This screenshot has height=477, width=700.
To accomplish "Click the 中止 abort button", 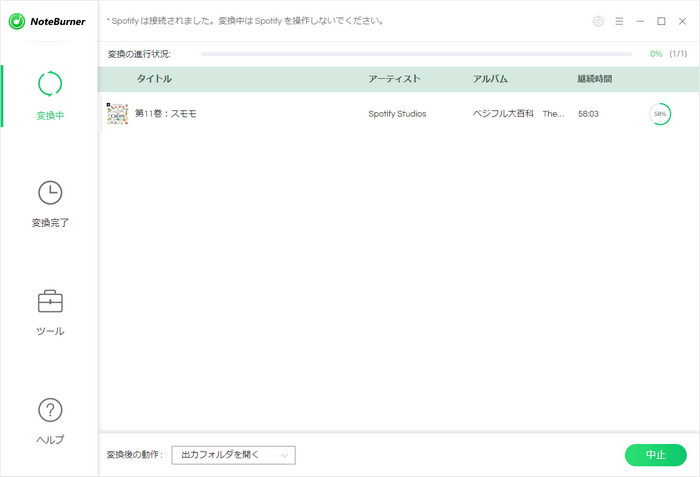I will (655, 455).
